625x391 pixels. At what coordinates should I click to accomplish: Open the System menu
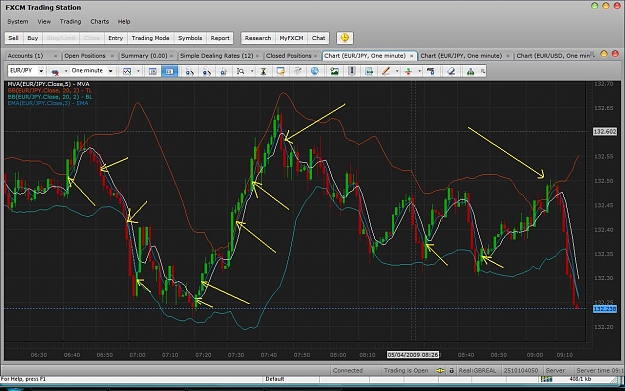[x=18, y=22]
